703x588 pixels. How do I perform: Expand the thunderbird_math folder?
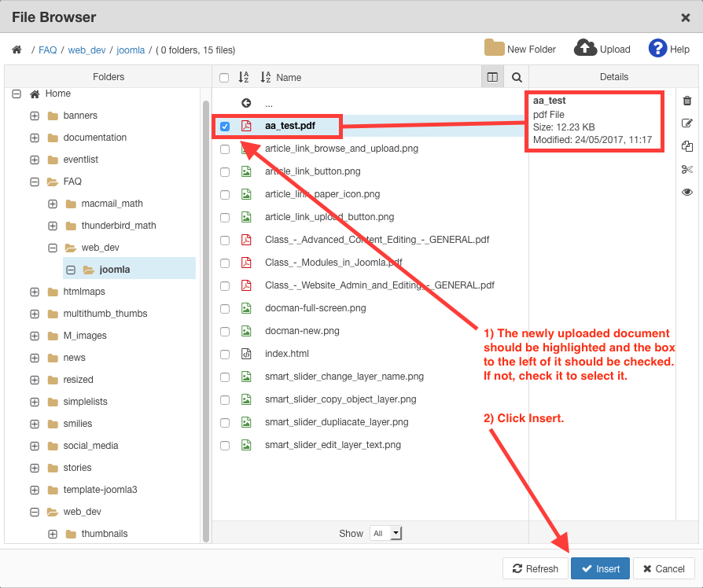coord(53,226)
